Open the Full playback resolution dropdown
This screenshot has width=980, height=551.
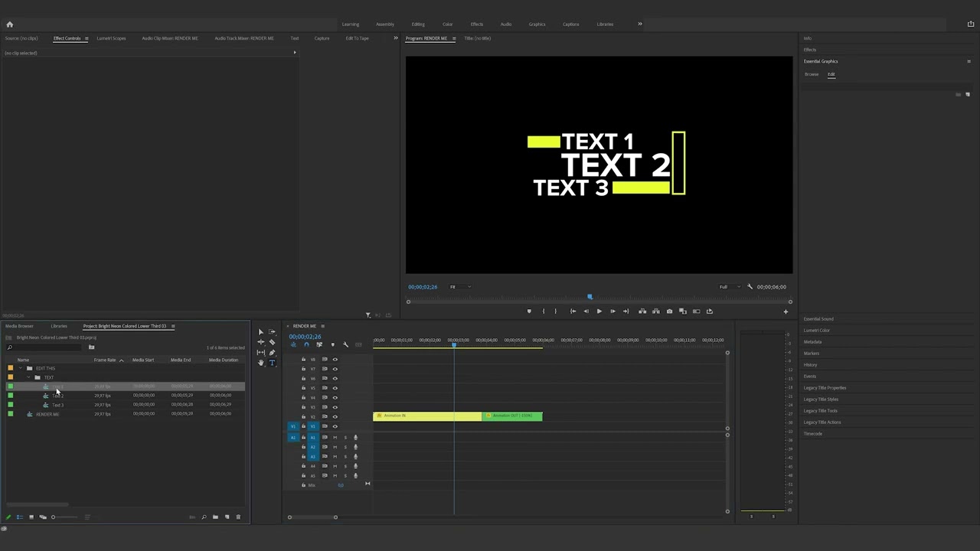729,287
